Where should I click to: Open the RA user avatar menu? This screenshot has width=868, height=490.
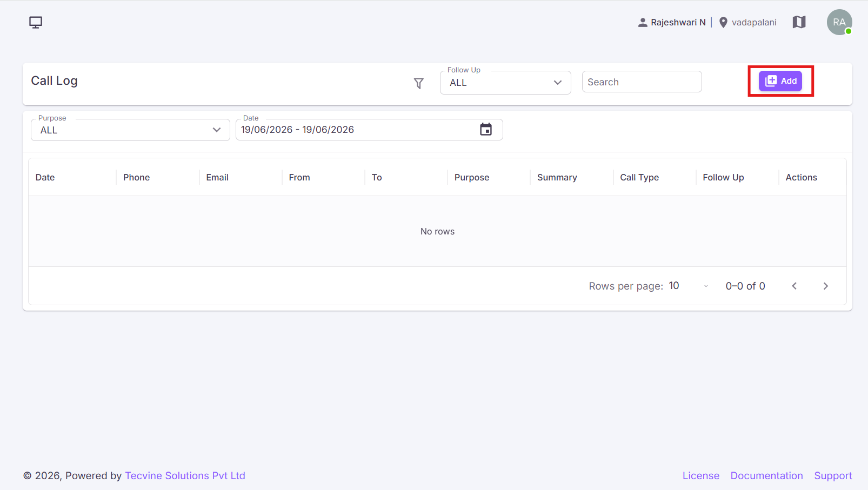click(x=839, y=22)
